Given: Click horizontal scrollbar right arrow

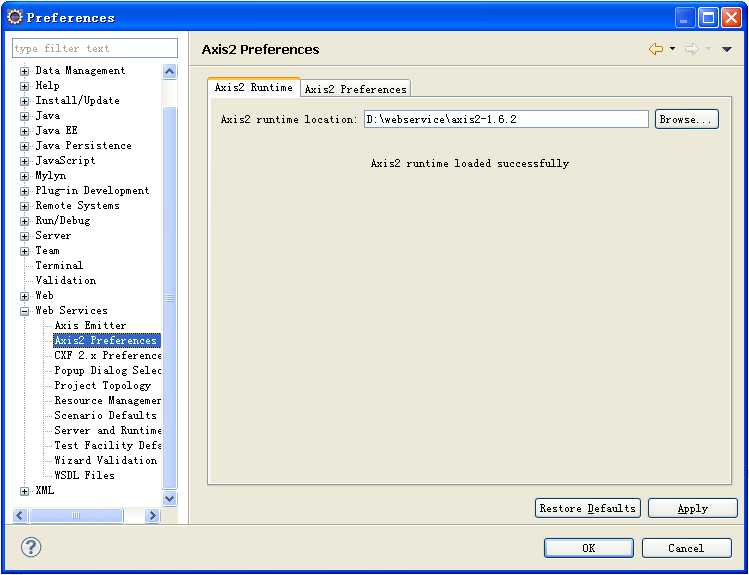Looking at the screenshot, I should 152,515.
